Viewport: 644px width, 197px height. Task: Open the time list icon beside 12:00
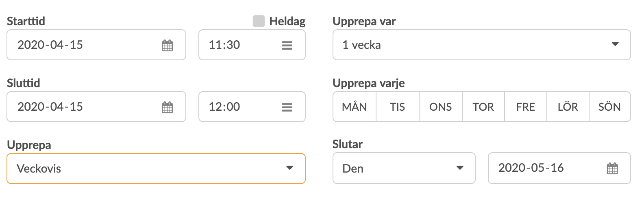287,107
